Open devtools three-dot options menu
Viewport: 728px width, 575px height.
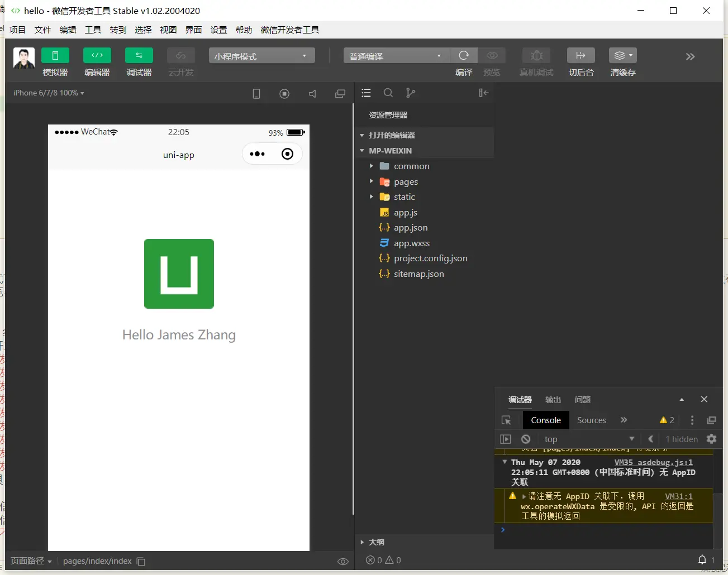coord(692,420)
